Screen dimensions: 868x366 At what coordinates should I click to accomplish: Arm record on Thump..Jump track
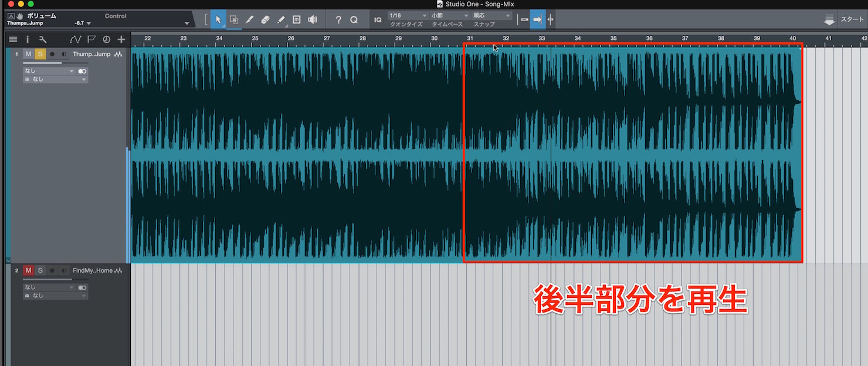(x=52, y=55)
